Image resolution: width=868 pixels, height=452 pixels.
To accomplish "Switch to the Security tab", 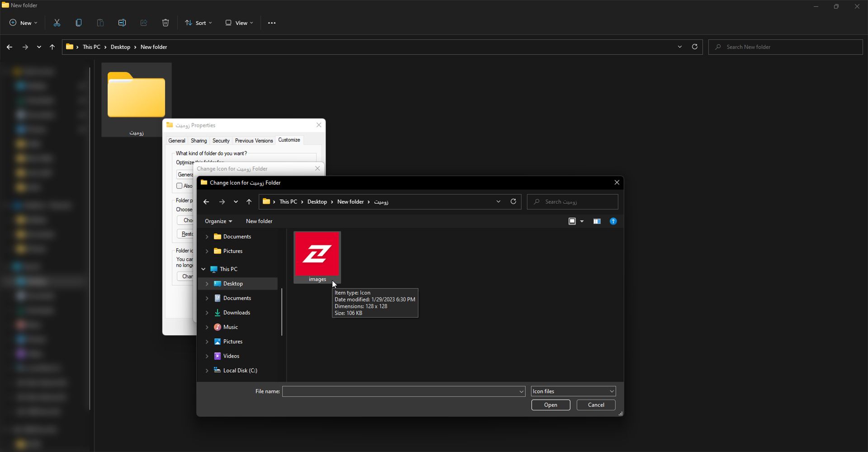I will [x=221, y=141].
